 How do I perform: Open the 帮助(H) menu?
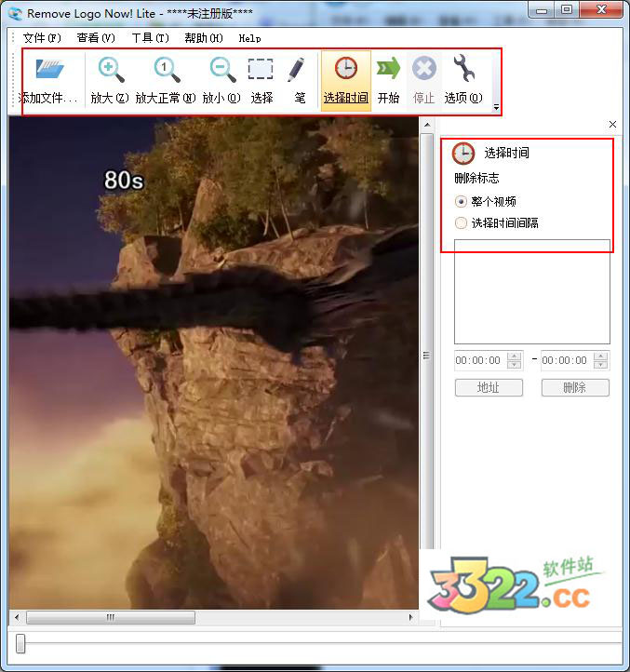(204, 38)
